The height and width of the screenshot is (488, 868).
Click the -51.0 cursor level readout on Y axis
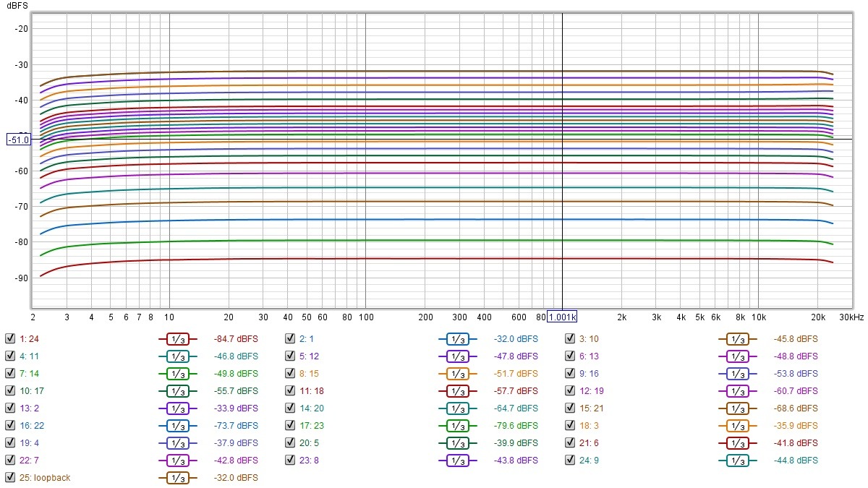(x=19, y=139)
